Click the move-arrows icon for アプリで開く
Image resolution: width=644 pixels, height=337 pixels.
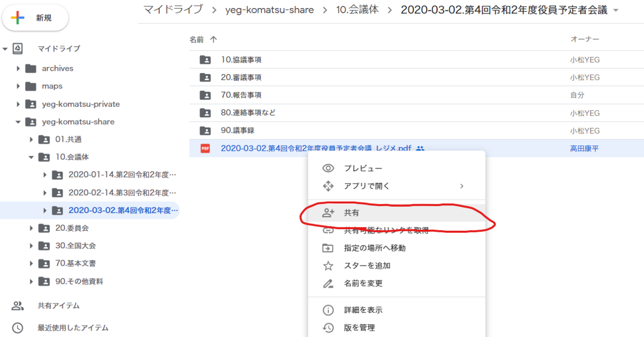(328, 186)
